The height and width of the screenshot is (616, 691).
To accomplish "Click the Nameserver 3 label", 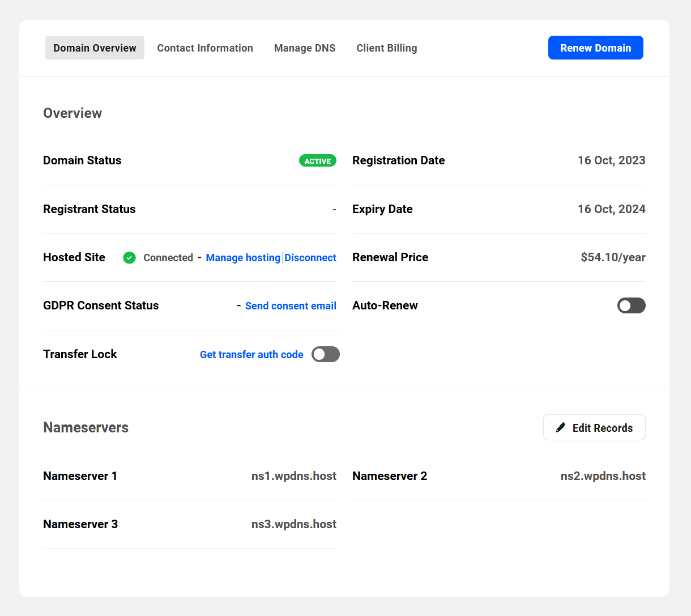I will click(80, 524).
